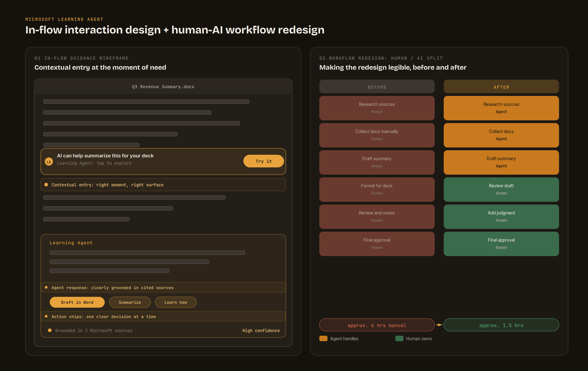This screenshot has width=588, height=371.
Task: Click Making the redesign legible heading
Action: (393, 67)
